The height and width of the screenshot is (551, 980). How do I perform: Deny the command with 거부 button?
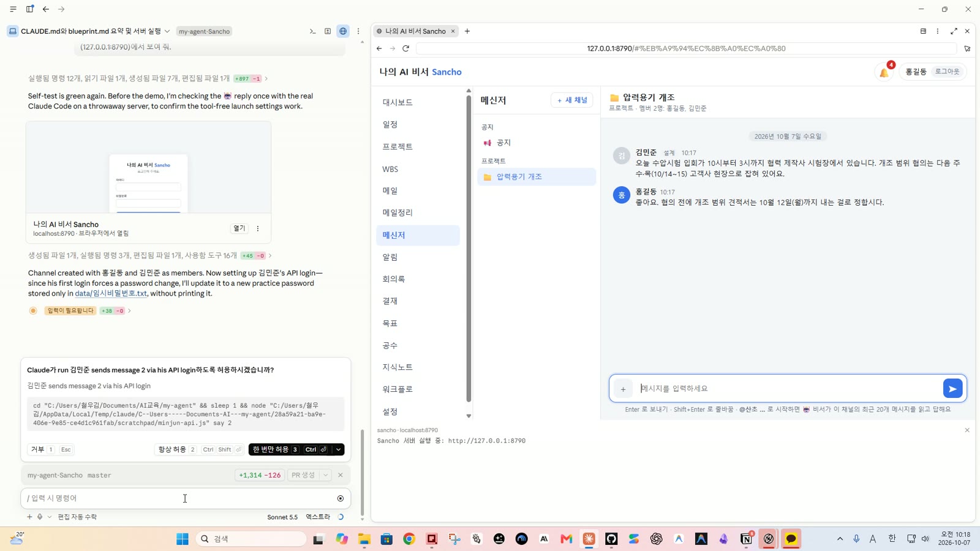(x=50, y=449)
